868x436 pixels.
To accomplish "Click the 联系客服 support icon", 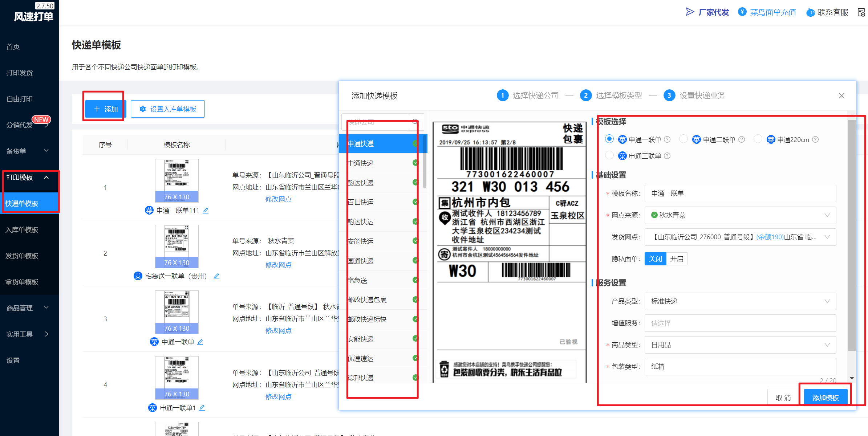I will pos(810,12).
